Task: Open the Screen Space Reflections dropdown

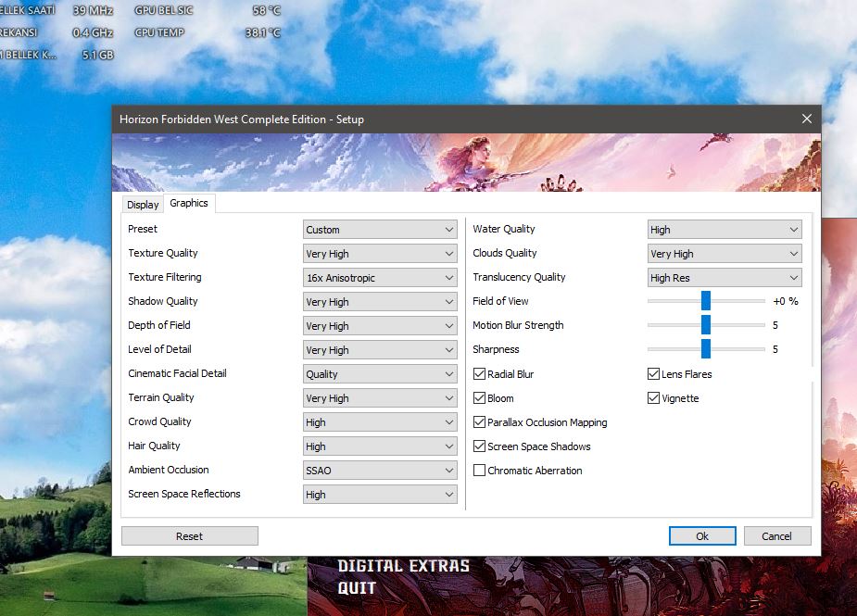Action: click(380, 494)
